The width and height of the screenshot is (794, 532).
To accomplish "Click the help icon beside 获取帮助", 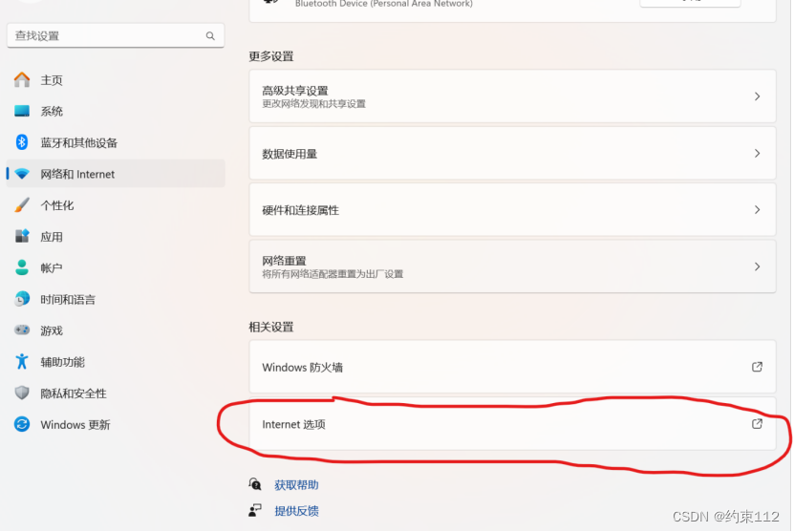I will tap(255, 484).
